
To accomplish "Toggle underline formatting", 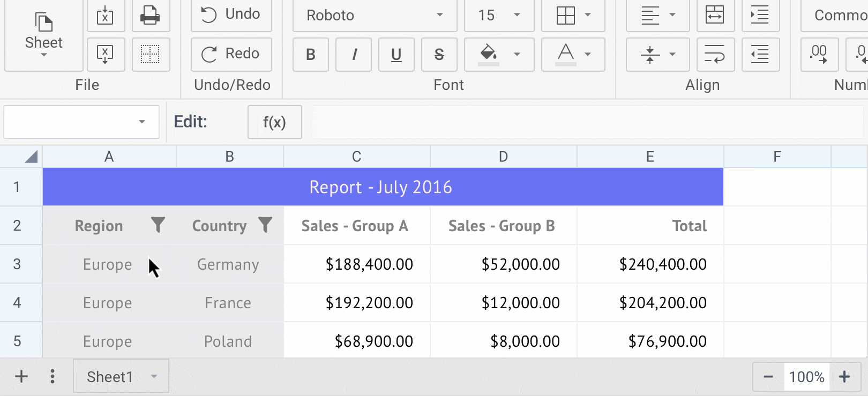I will point(396,55).
